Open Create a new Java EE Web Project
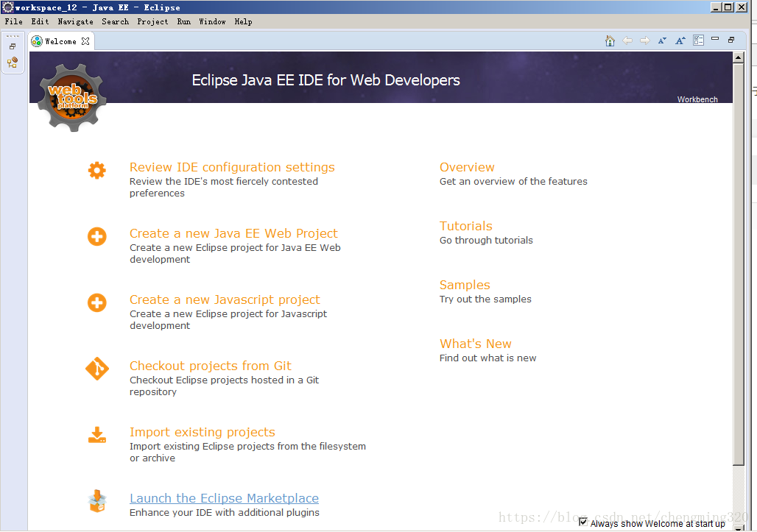 point(233,233)
